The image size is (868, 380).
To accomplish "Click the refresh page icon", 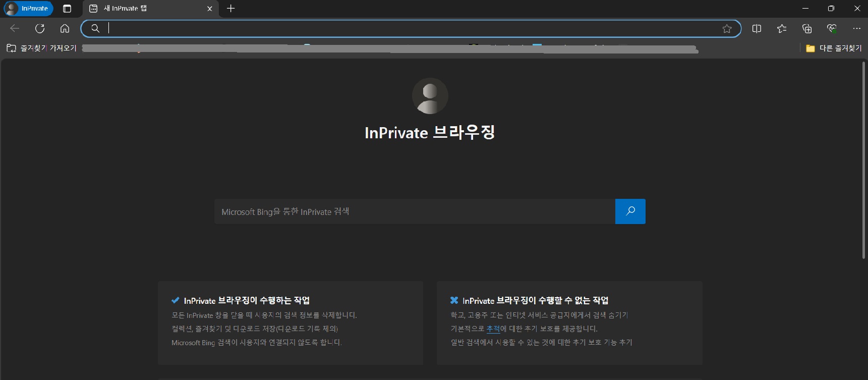I will coord(40,28).
